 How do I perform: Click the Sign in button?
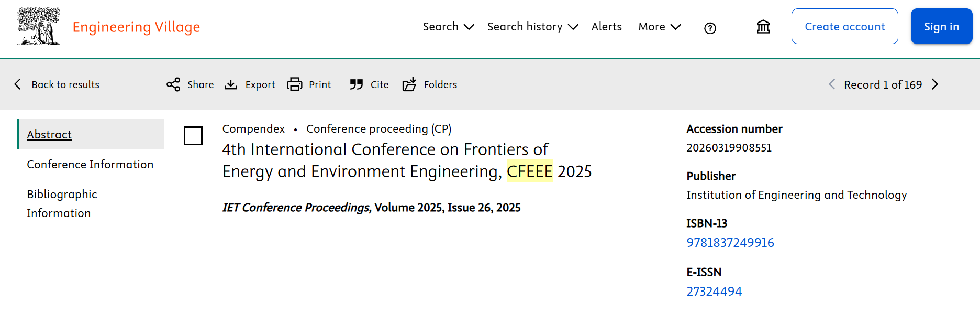[x=941, y=26]
